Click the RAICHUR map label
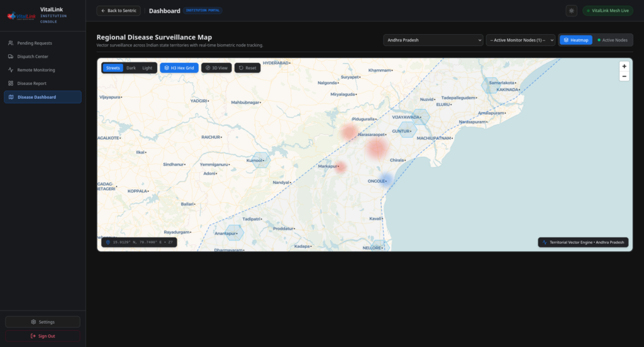Screen dimensions: 644x347 click(x=211, y=137)
